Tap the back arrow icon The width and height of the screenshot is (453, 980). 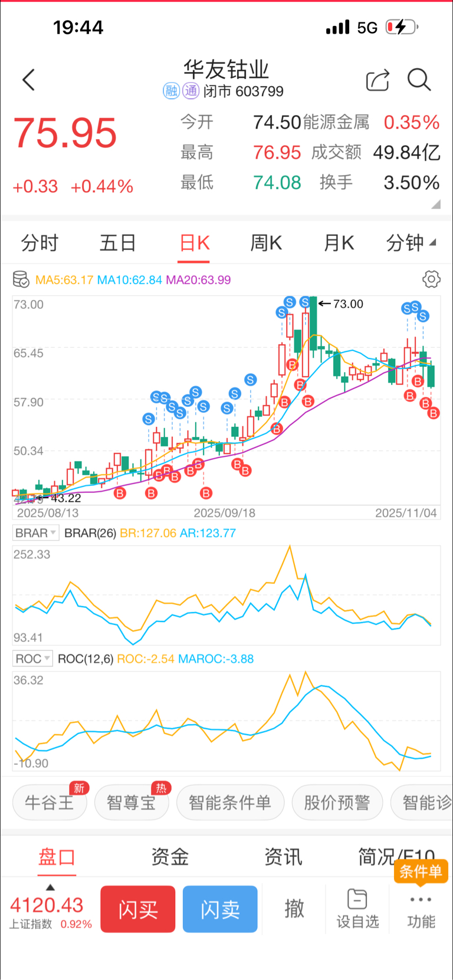click(29, 80)
